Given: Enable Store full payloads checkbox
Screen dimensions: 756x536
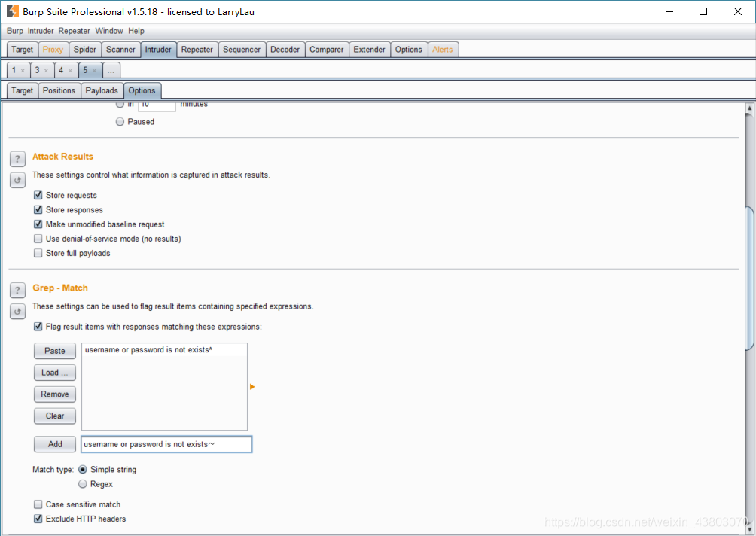Looking at the screenshot, I should (x=38, y=253).
